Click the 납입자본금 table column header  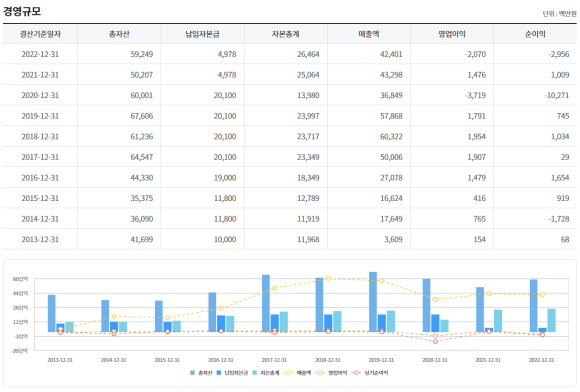(202, 34)
